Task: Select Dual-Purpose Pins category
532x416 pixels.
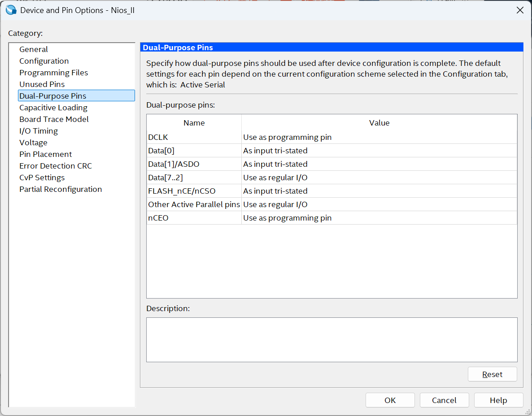Action: click(x=76, y=95)
